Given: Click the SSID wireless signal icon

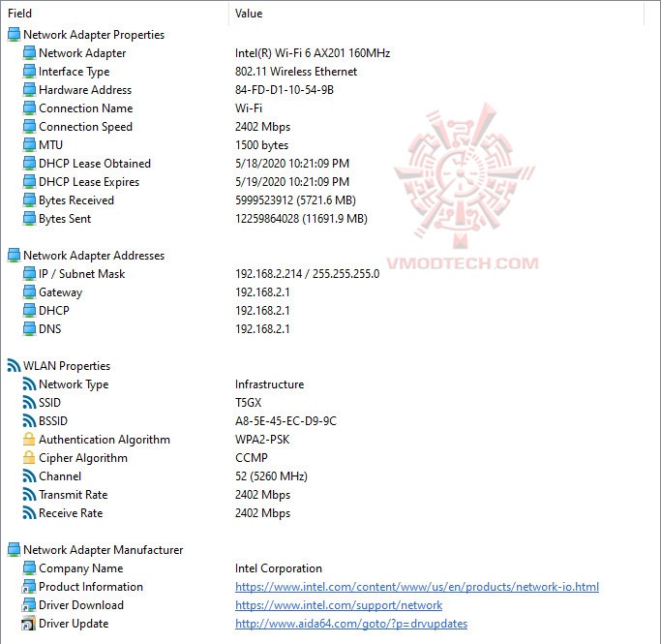Looking at the screenshot, I should [29, 402].
